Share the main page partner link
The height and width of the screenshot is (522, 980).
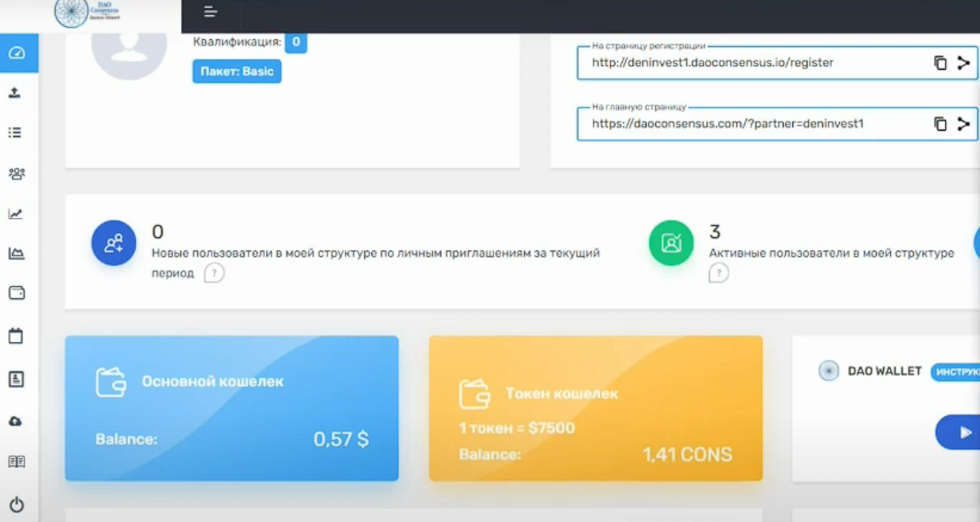[x=963, y=123]
